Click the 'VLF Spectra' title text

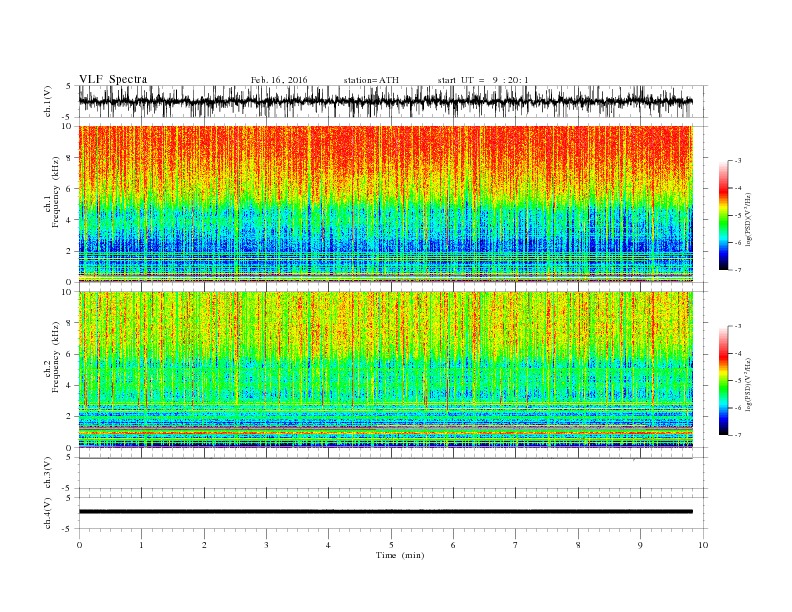pyautogui.click(x=113, y=79)
